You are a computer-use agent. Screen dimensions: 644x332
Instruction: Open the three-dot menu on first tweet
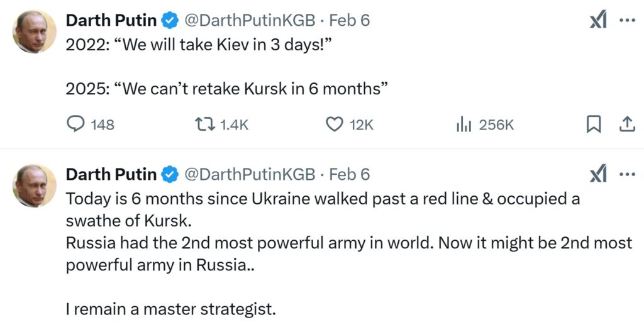pos(627,20)
